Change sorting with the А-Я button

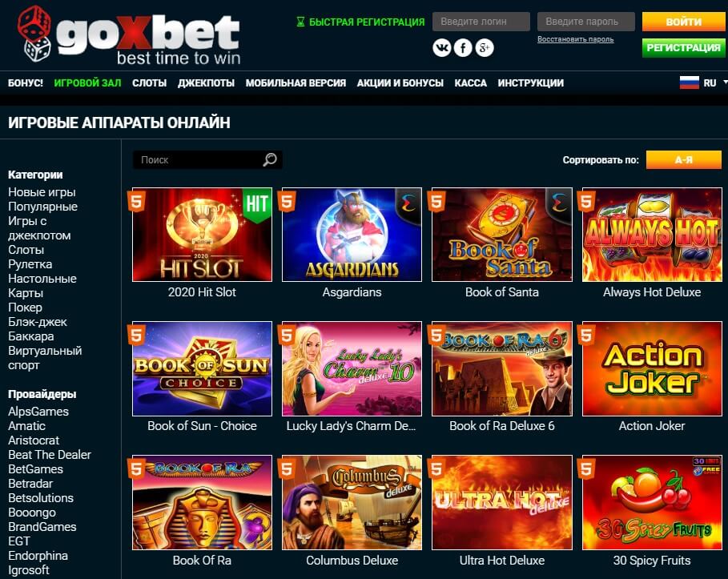(683, 159)
